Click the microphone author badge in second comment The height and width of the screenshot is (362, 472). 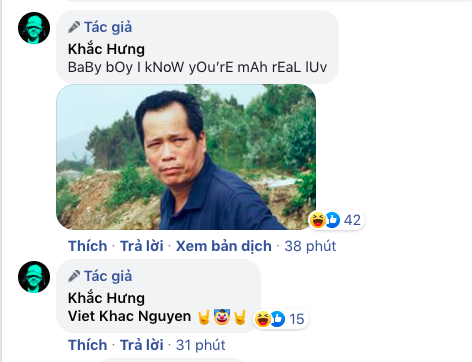point(74,276)
